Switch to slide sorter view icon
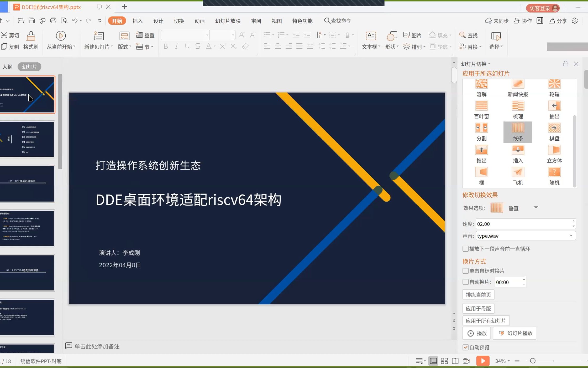Screen dimensions: 588x368 click(x=444, y=361)
